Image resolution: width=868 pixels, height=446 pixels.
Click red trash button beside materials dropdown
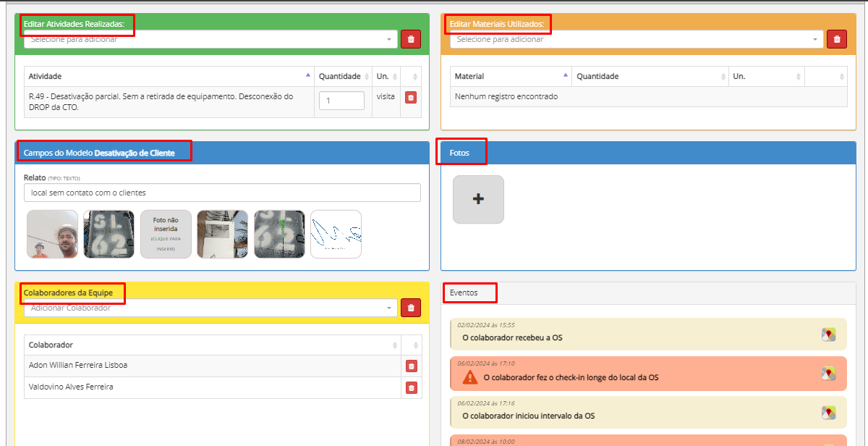pos(837,39)
